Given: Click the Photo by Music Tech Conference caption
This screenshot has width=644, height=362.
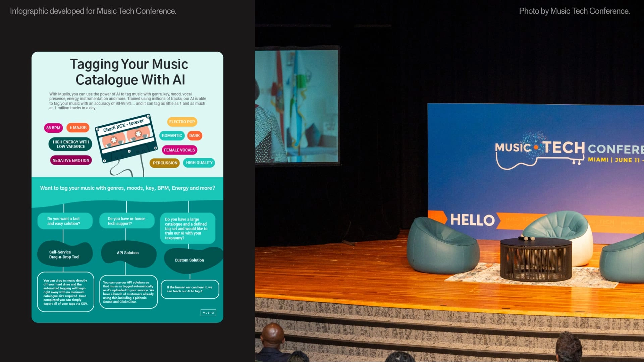Looking at the screenshot, I should (574, 11).
